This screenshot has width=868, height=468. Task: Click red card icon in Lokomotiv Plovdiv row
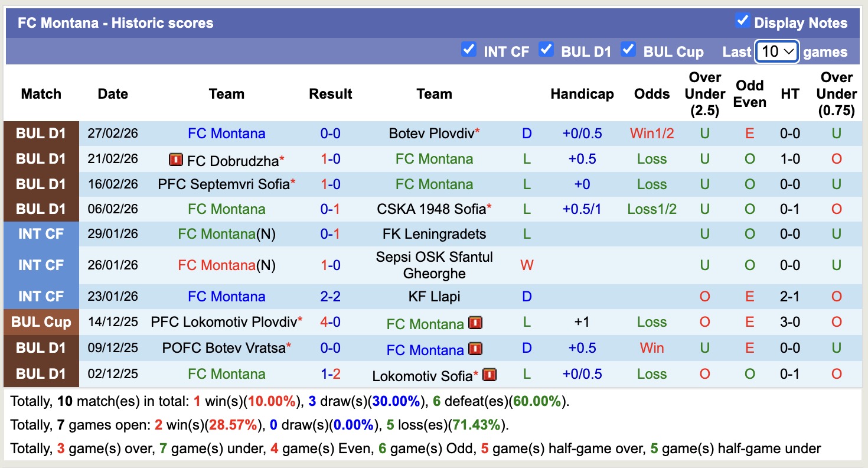(475, 323)
